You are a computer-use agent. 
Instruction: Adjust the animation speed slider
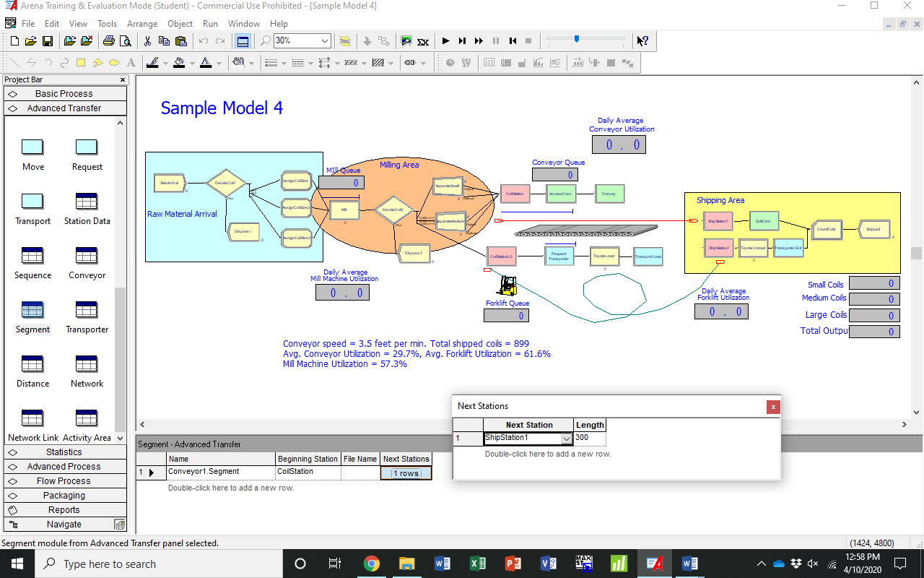click(576, 40)
